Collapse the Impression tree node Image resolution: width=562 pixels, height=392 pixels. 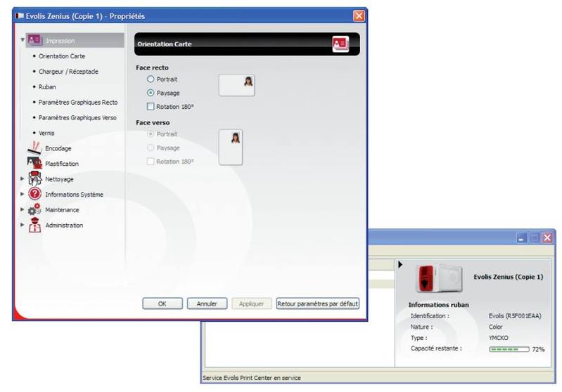tap(23, 40)
